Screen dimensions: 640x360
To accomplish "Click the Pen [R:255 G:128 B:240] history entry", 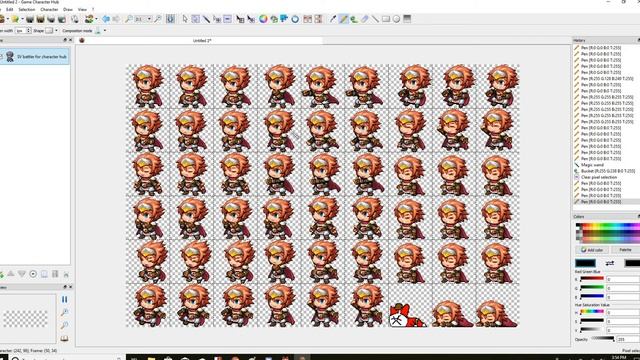I will point(607,78).
